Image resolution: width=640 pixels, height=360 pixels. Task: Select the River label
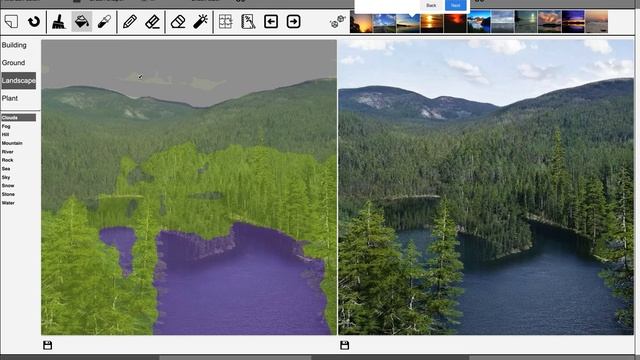pos(7,151)
